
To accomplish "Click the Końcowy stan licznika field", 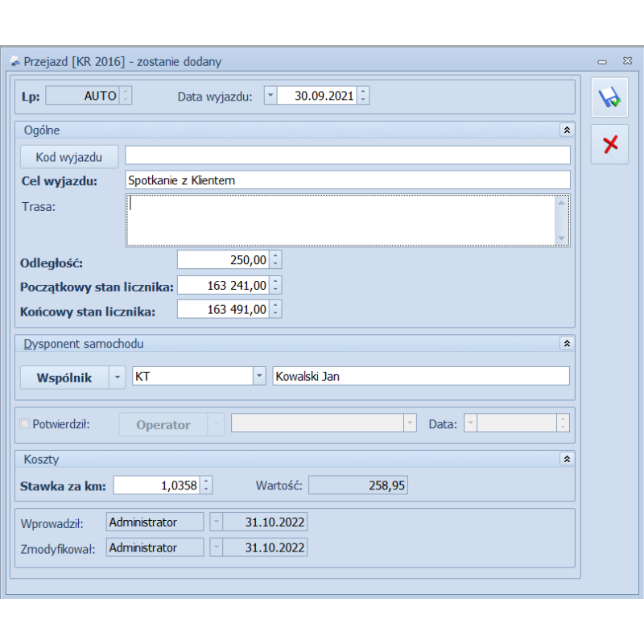I will pyautogui.click(x=222, y=310).
